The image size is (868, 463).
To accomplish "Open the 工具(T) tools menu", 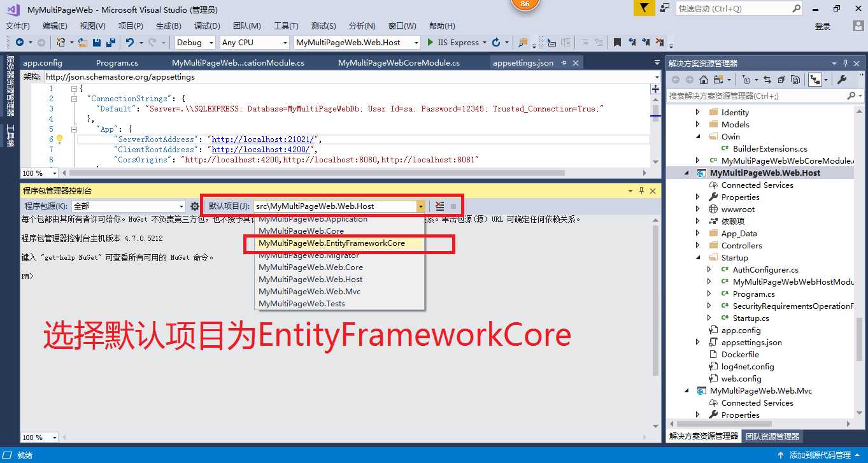I will 286,25.
